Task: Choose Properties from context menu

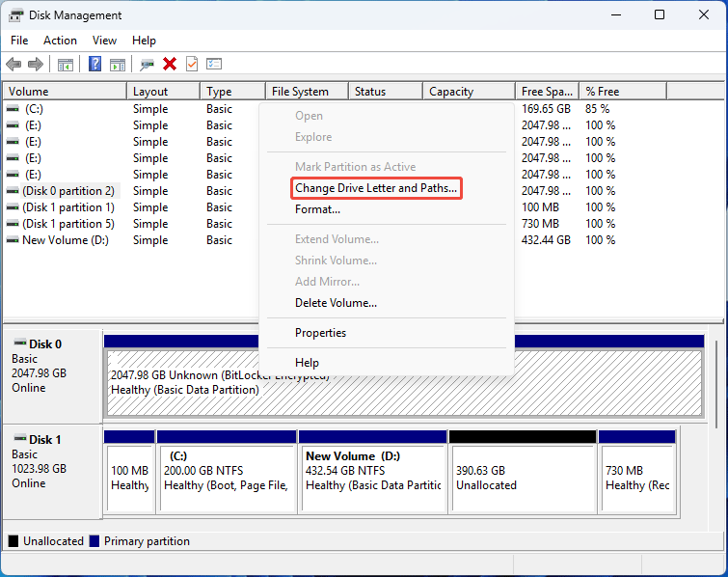Action: pos(320,333)
